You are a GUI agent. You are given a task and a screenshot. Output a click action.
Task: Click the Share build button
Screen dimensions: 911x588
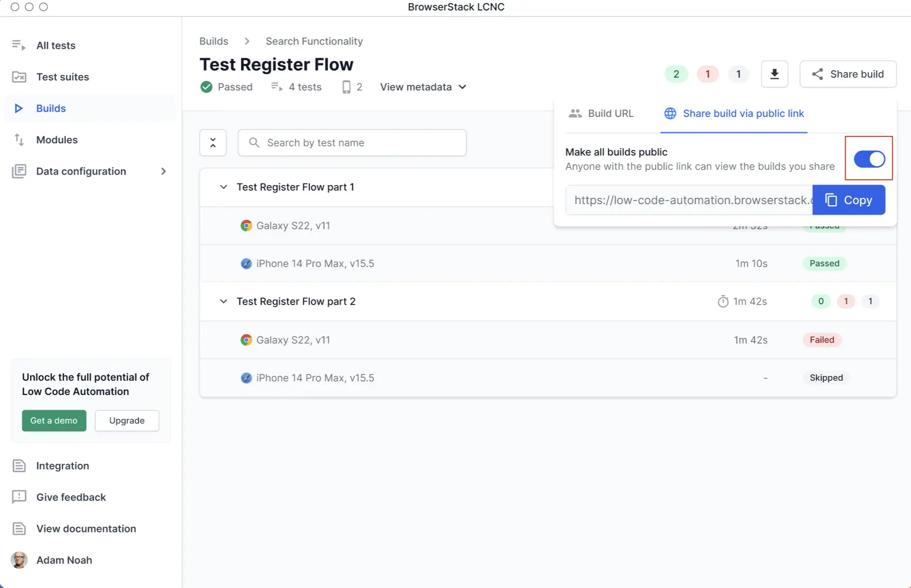pyautogui.click(x=848, y=74)
